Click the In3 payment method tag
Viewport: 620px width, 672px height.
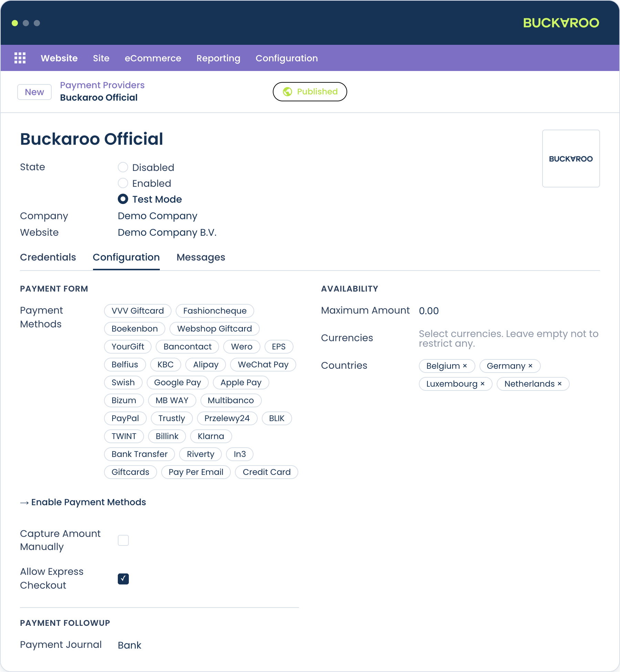[x=240, y=454]
